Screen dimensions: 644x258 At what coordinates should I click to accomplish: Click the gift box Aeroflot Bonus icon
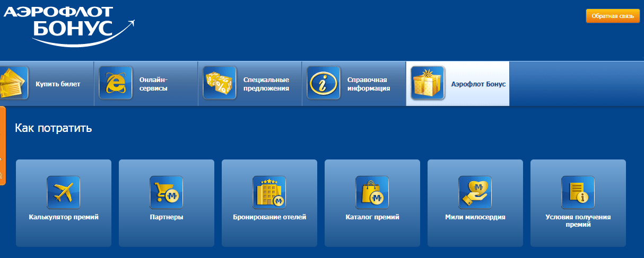pyautogui.click(x=428, y=83)
